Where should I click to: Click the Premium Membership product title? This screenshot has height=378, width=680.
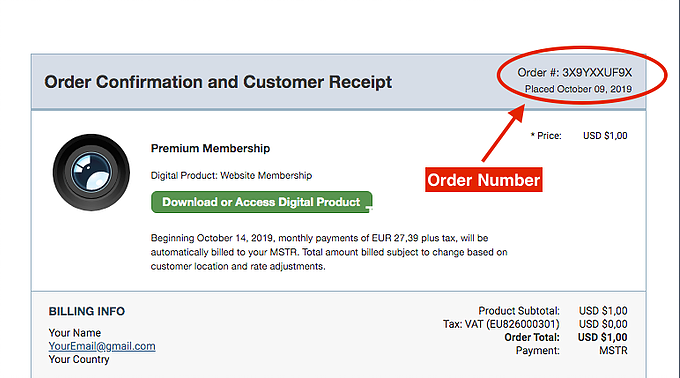[210, 148]
